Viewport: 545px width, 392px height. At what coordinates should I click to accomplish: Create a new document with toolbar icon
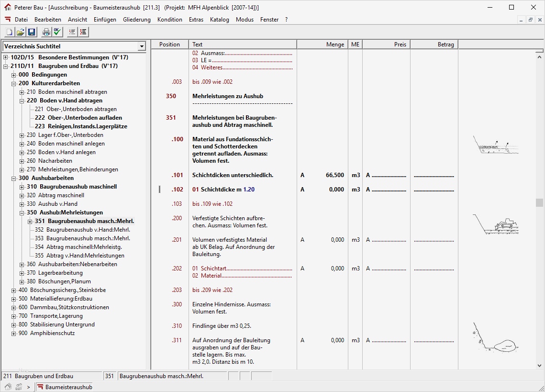[9, 32]
